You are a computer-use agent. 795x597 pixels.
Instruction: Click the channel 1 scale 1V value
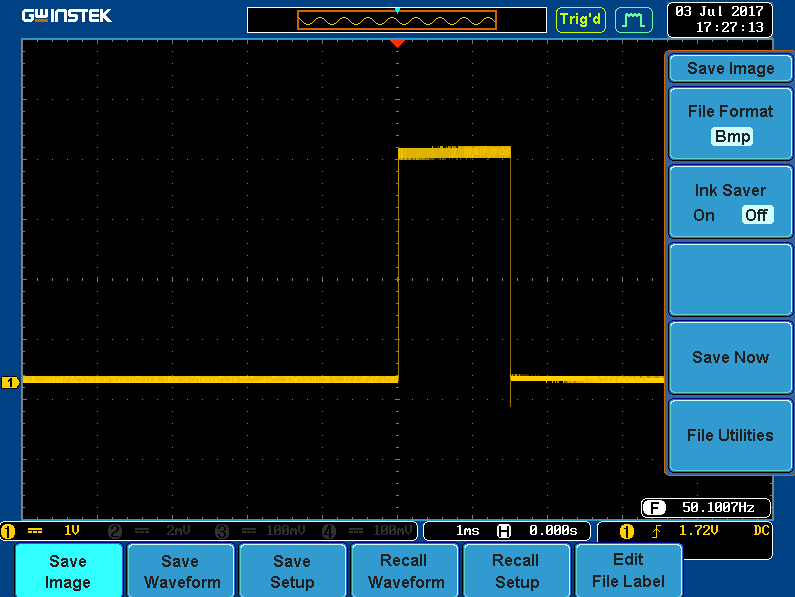click(71, 531)
